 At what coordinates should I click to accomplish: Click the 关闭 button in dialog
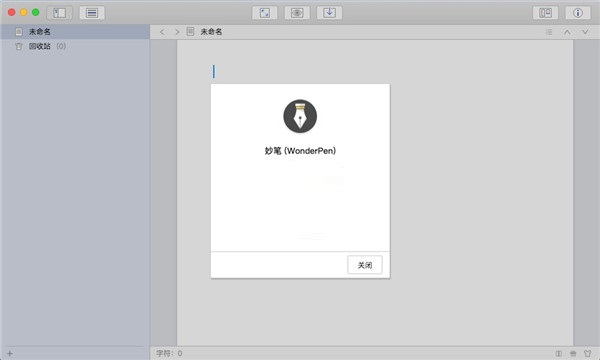[x=365, y=265]
